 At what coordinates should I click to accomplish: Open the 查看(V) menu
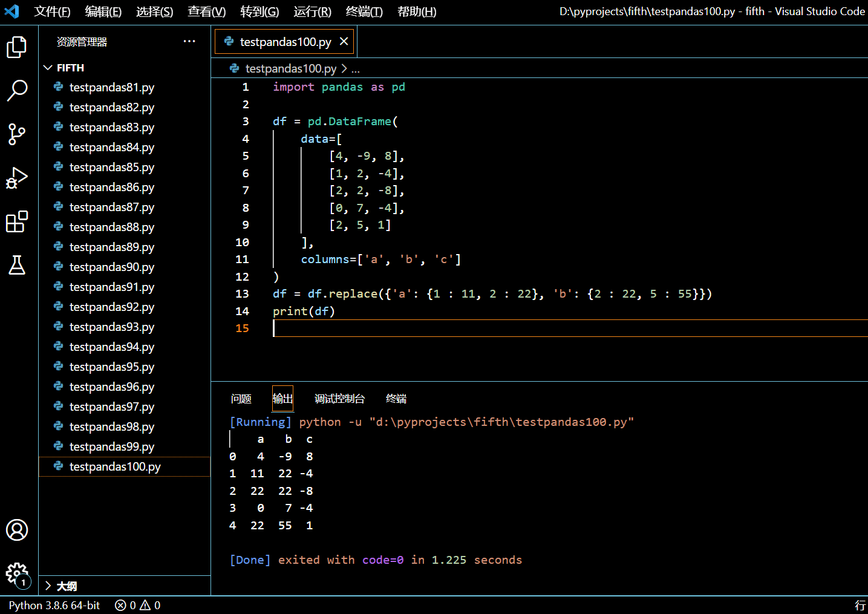coord(207,11)
